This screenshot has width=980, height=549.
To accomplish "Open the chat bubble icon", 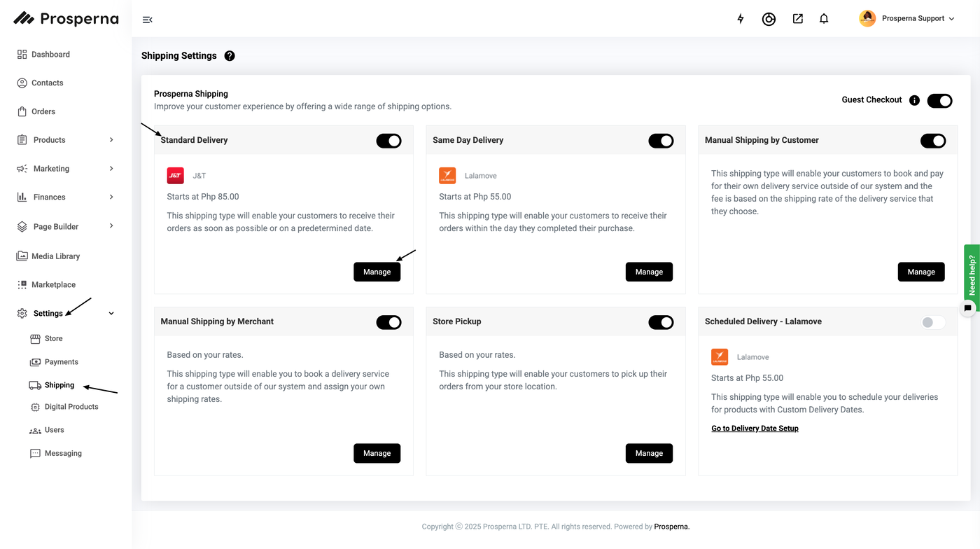I will tap(967, 307).
